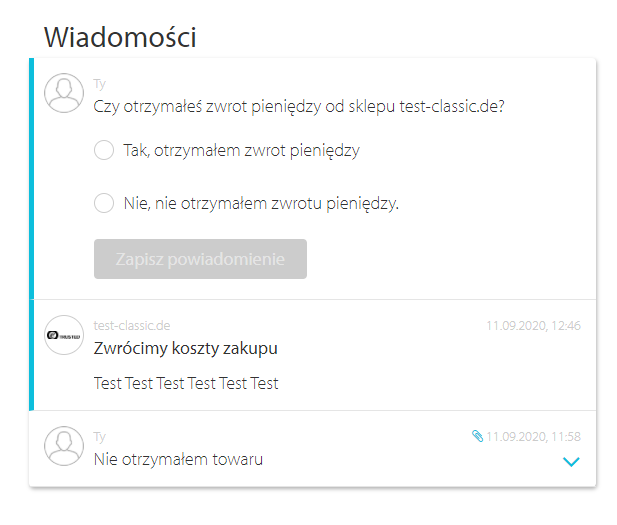Click the 'Test Test Test Test Test Test' message body
The width and height of the screenshot is (617, 525).
coord(186,383)
